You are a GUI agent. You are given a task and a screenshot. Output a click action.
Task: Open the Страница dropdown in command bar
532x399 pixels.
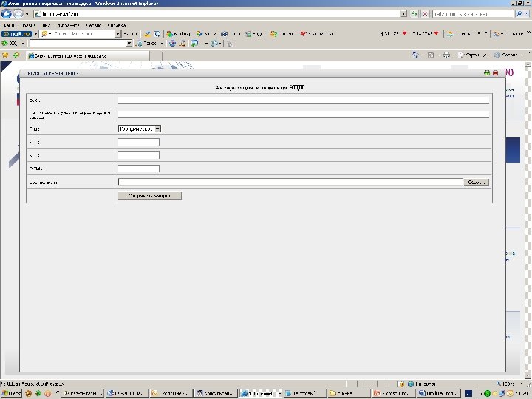point(474,55)
